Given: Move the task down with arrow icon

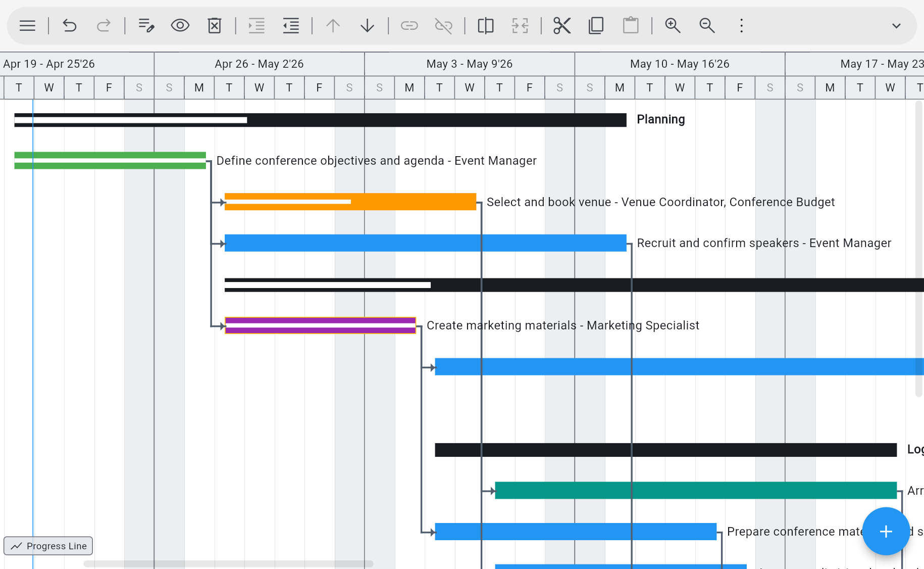Looking at the screenshot, I should tap(367, 25).
